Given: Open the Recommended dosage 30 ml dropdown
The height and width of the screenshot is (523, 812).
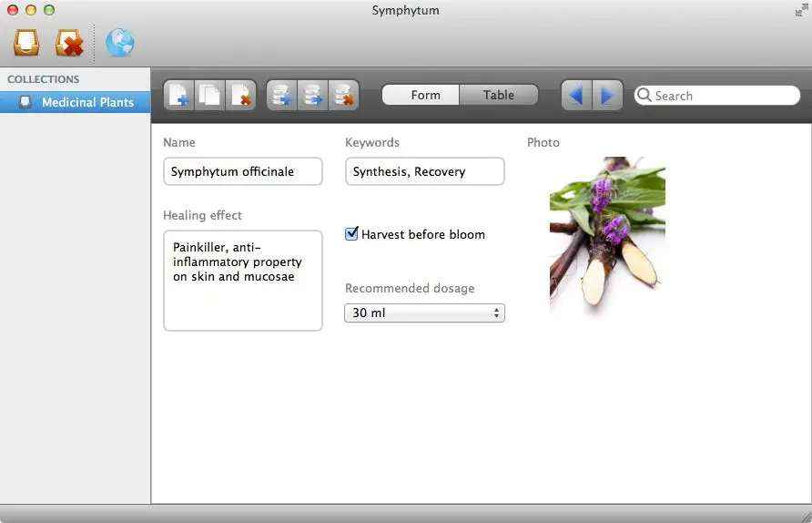Looking at the screenshot, I should coord(424,313).
